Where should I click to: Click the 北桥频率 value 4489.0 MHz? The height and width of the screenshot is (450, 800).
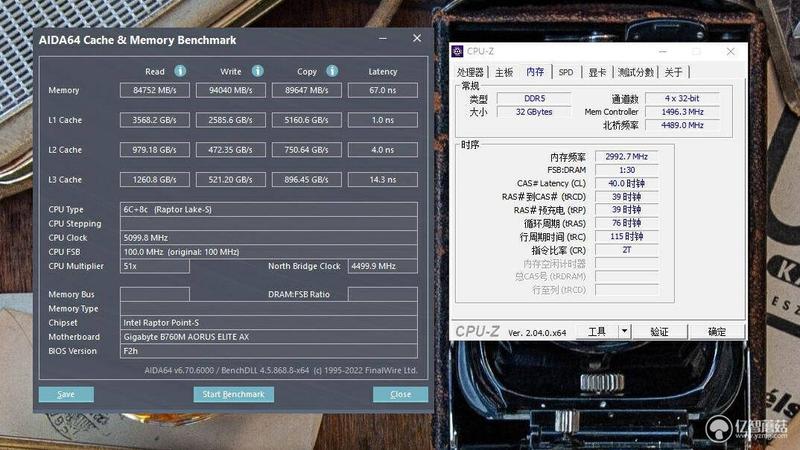(x=682, y=125)
